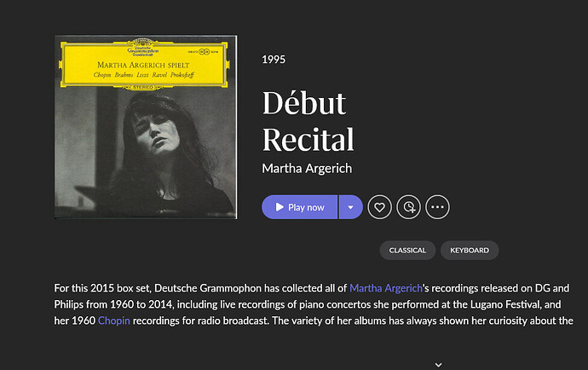
Task: Select the KEYBOARD genre tag
Action: (x=470, y=251)
